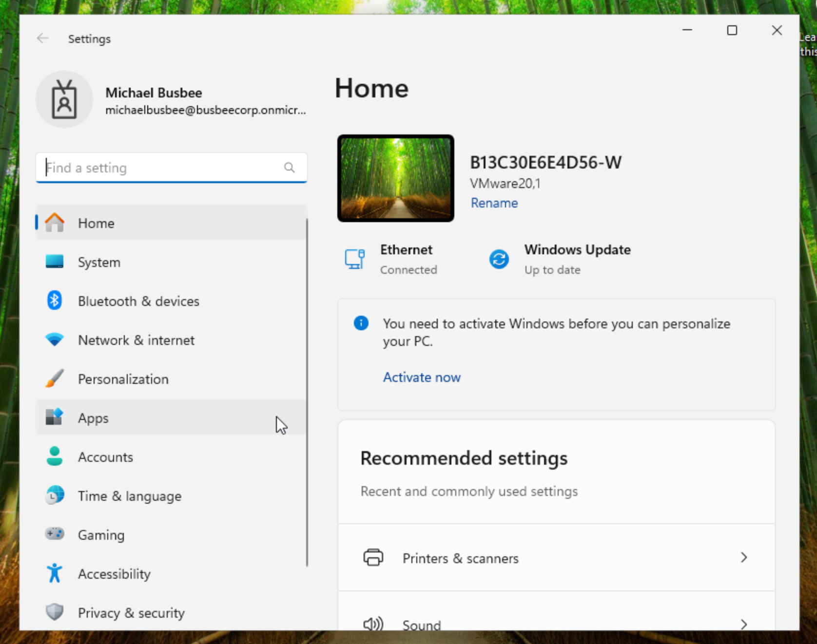The image size is (817, 644).
Task: Select Apps in the sidebar
Action: pos(93,417)
